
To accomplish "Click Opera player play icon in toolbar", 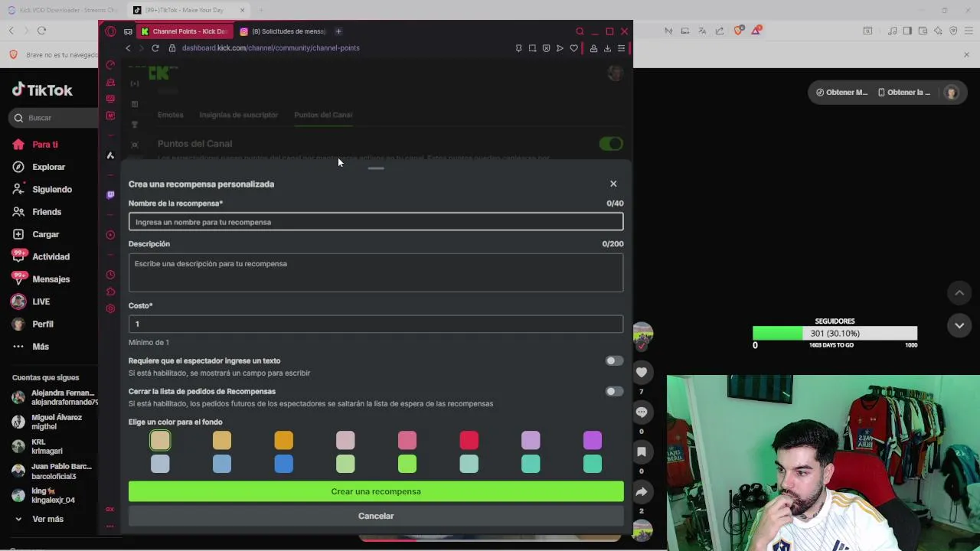I will 560,48.
